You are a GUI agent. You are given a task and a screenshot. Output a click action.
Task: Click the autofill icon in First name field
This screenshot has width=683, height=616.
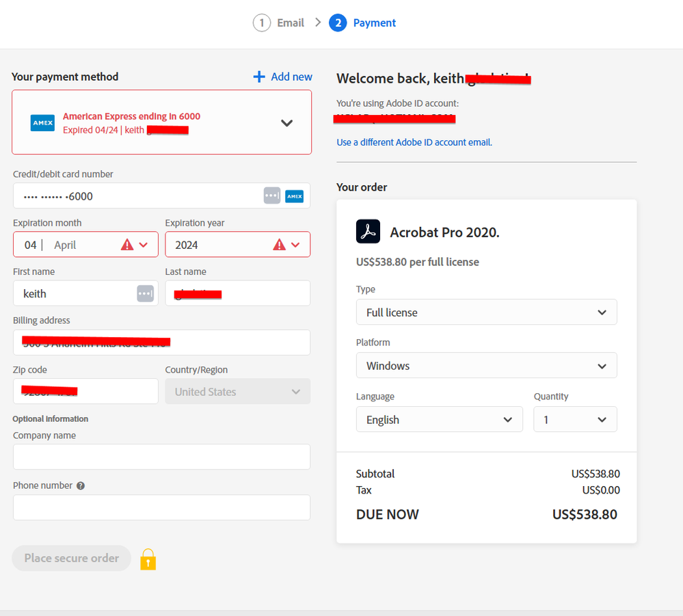pyautogui.click(x=145, y=293)
